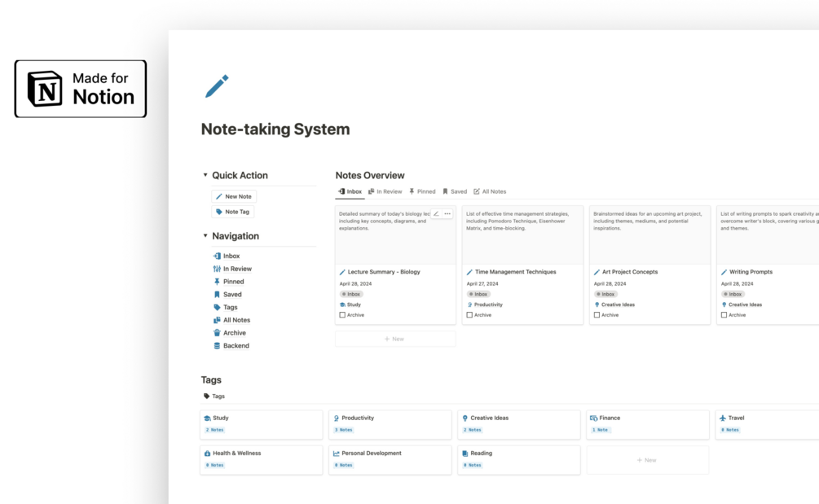Check Archive on Time Management Techniques card
819x504 pixels.
[469, 315]
